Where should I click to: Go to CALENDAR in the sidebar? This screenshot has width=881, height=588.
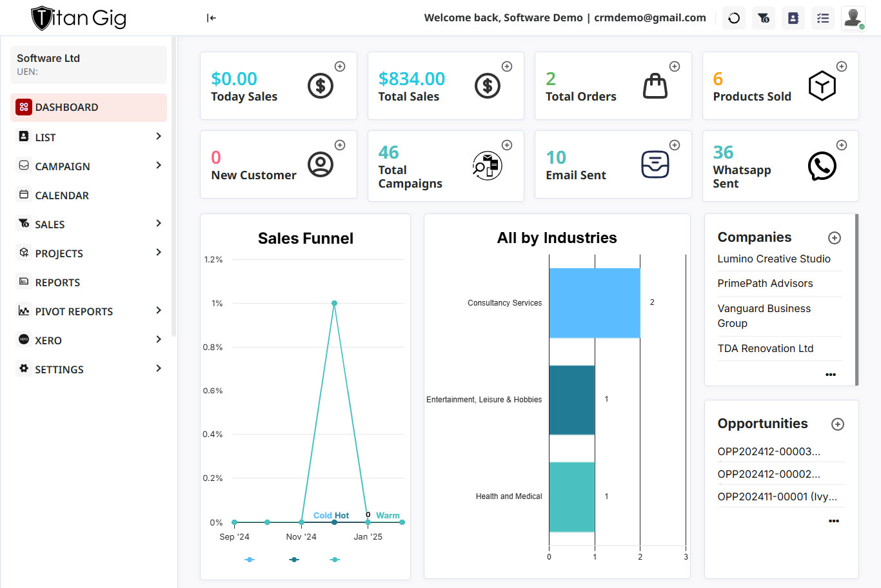(62, 195)
